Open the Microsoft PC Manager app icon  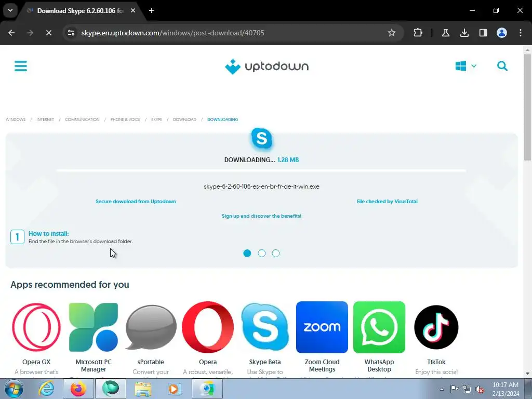click(x=94, y=327)
